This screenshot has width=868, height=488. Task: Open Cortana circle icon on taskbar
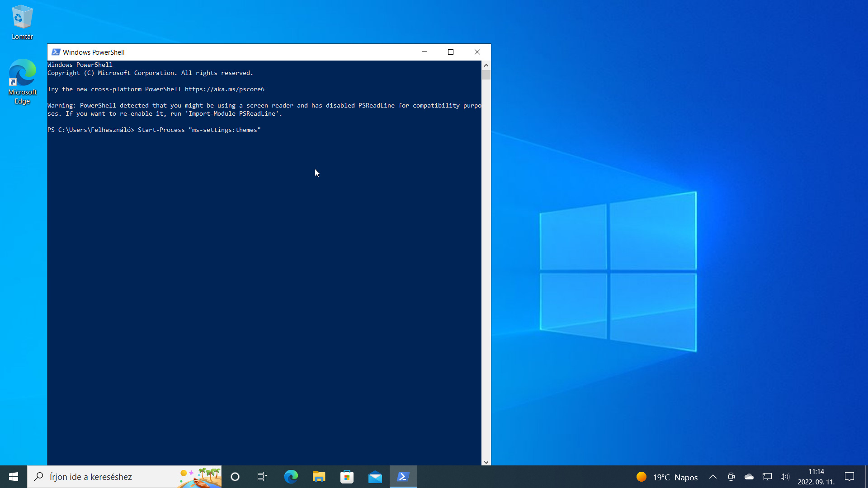pyautogui.click(x=235, y=477)
